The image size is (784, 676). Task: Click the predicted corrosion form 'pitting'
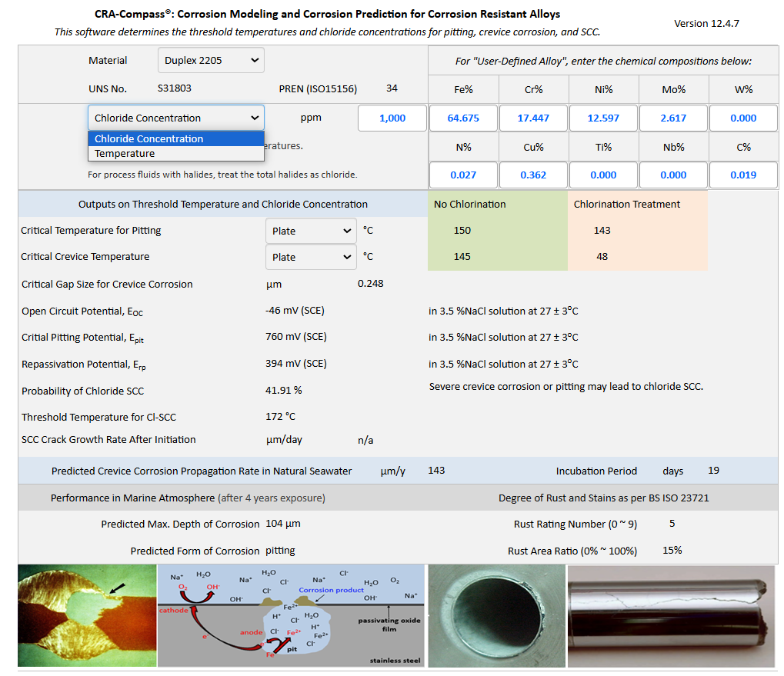pyautogui.click(x=280, y=551)
